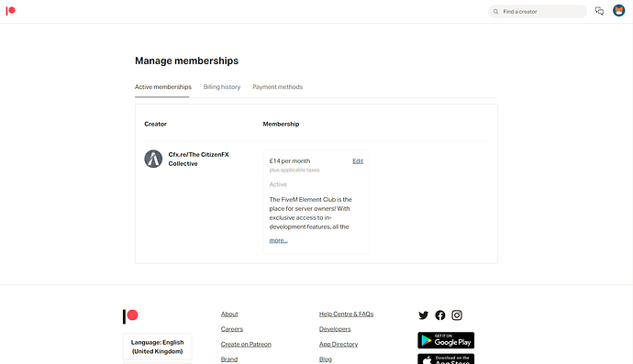The width and height of the screenshot is (633, 364).
Task: Click the plus applicable taxes text
Action: tap(294, 171)
